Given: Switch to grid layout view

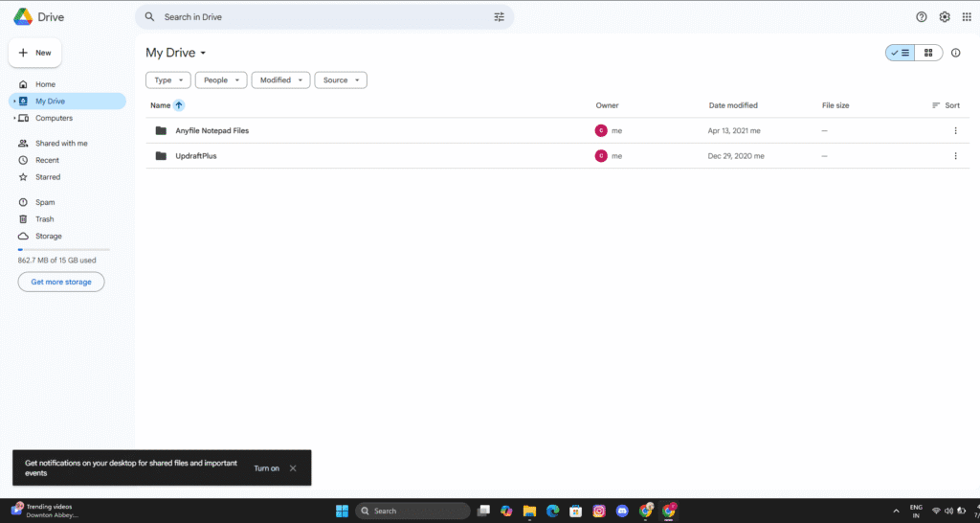Looking at the screenshot, I should pos(928,53).
